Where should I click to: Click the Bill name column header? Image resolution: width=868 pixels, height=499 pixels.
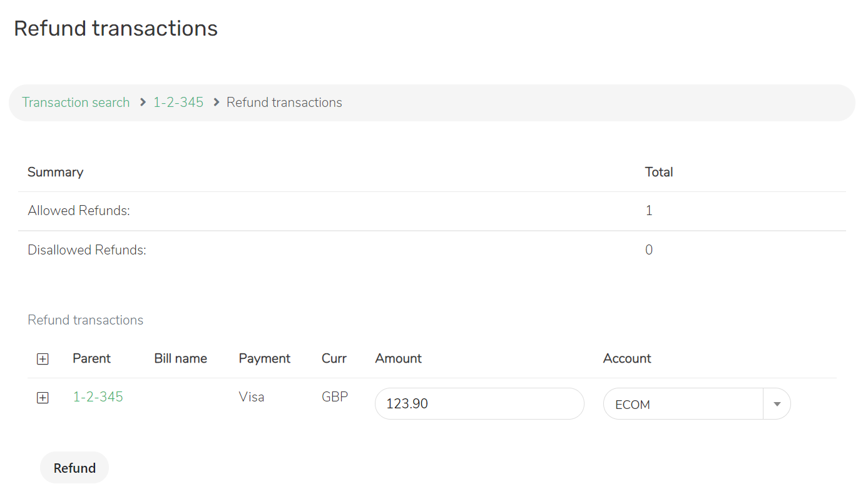click(x=180, y=358)
